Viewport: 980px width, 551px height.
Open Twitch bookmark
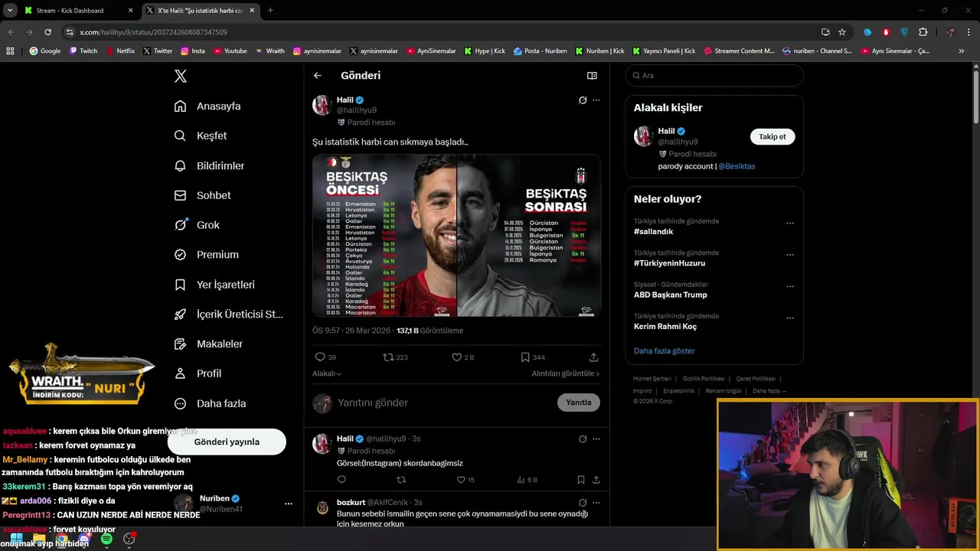(x=83, y=51)
